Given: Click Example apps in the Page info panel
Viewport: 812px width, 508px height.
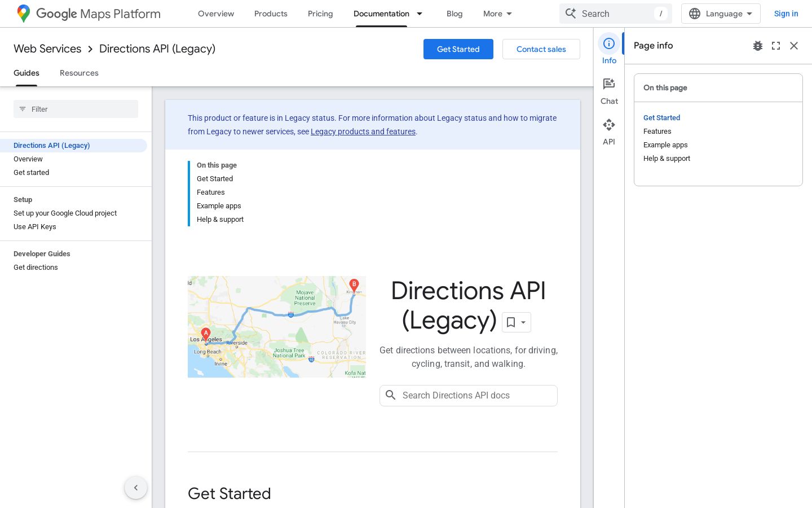Looking at the screenshot, I should 665,145.
